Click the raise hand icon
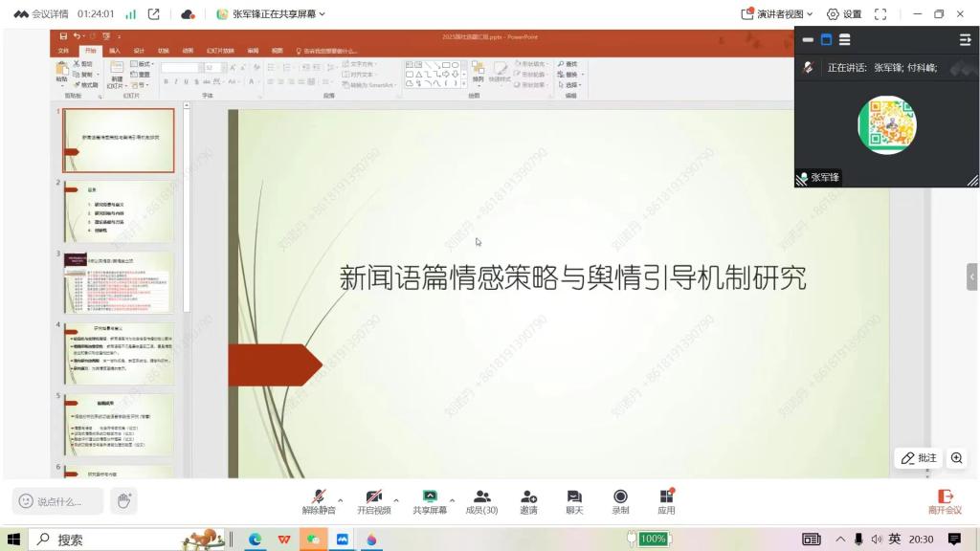The width and height of the screenshot is (980, 551). 123,500
